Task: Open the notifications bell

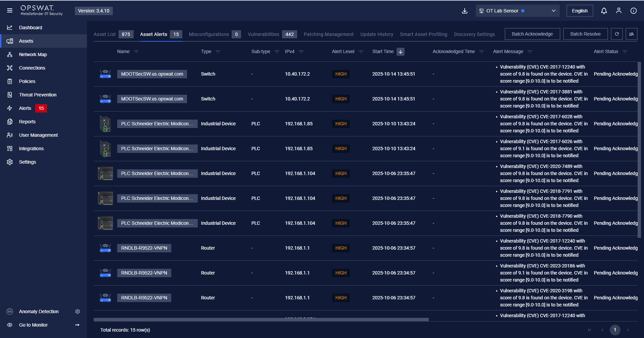Action: click(x=604, y=11)
